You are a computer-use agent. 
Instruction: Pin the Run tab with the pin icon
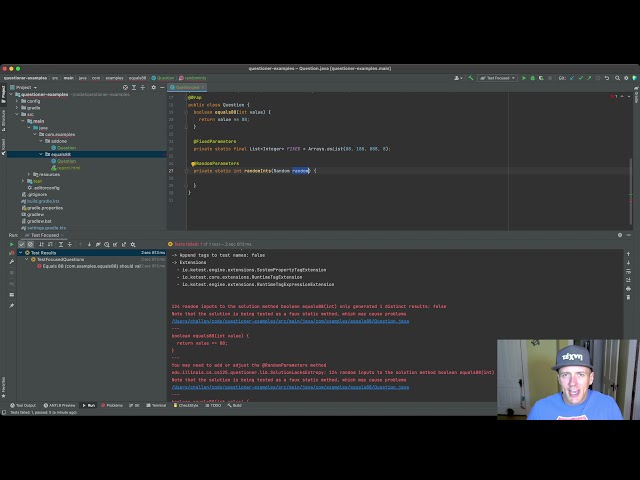click(11, 305)
